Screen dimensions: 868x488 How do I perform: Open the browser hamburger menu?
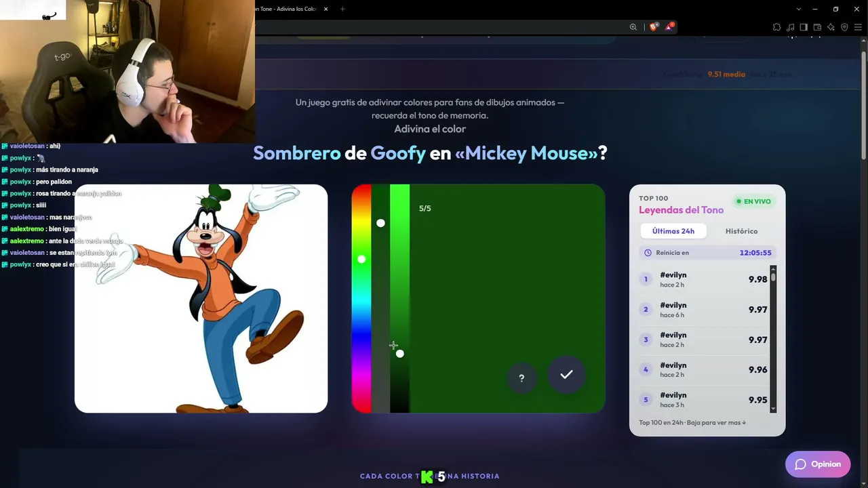pos(858,27)
